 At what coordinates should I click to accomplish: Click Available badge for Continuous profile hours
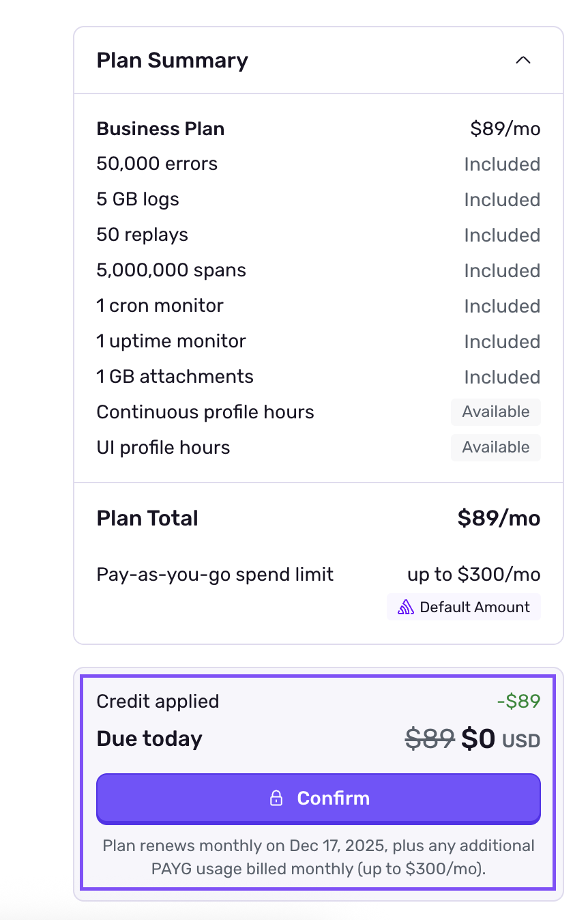click(495, 412)
